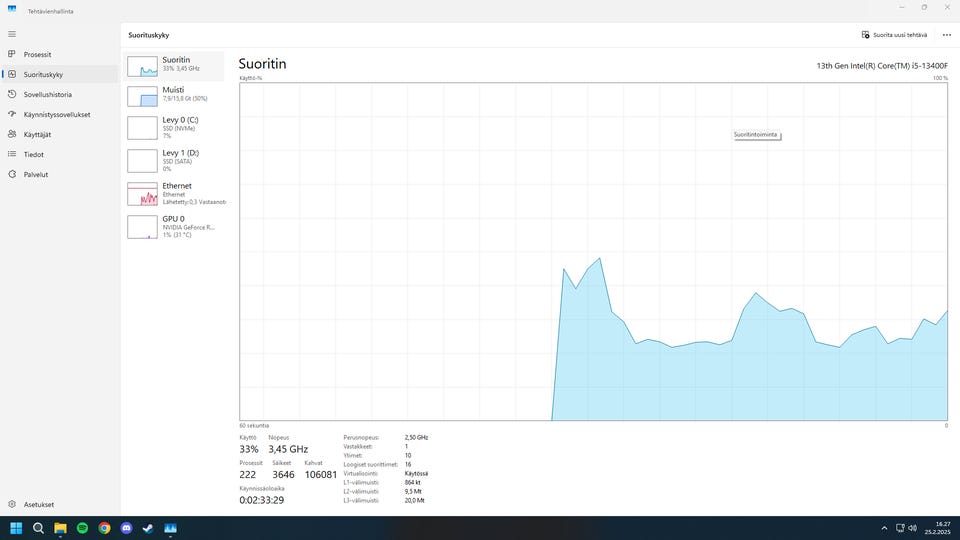Expand hidden system tray icons

(x=883, y=528)
